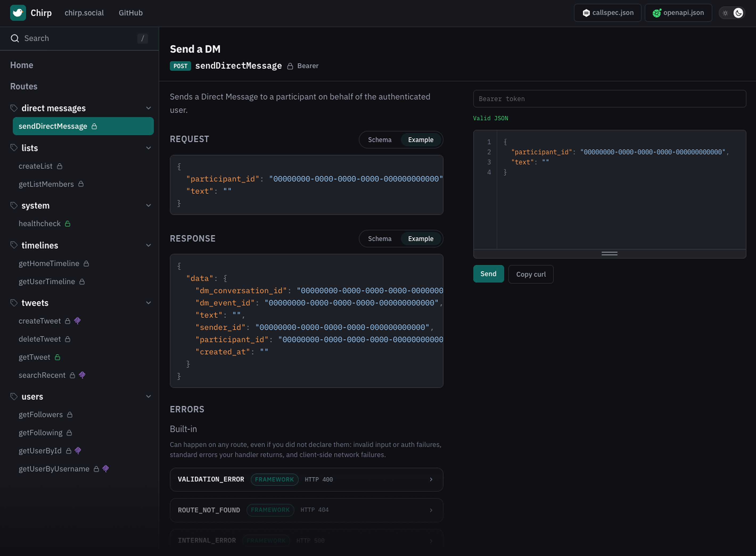Show the Response Example view
The height and width of the screenshot is (556, 756).
pos(421,239)
